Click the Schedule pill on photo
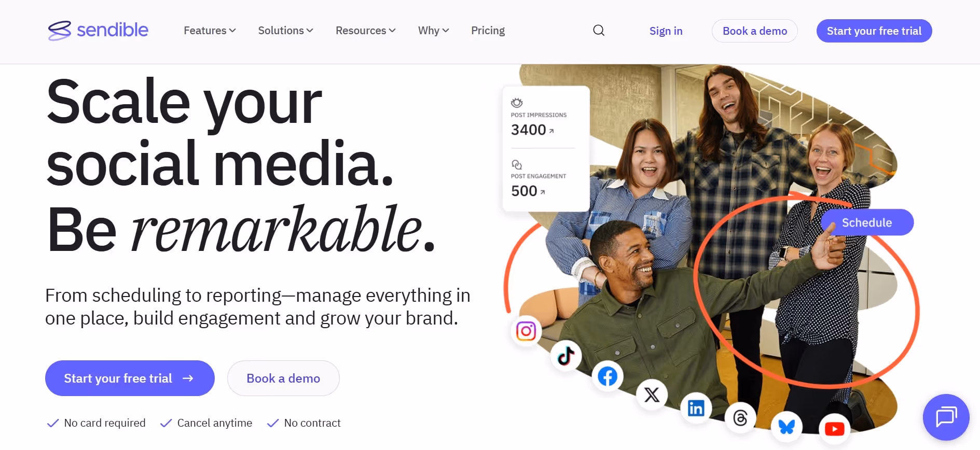This screenshot has height=450, width=980. pos(867,222)
